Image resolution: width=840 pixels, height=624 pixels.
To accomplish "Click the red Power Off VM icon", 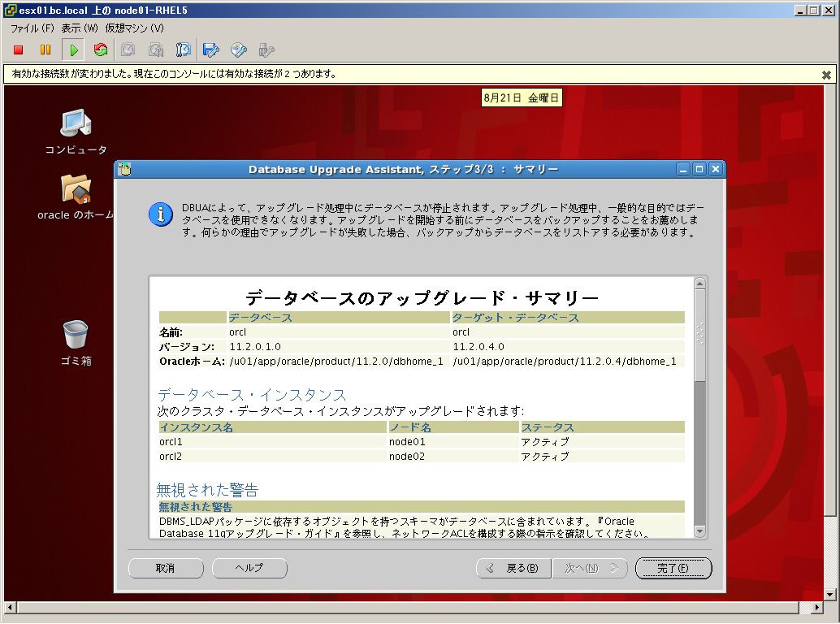I will click(18, 50).
